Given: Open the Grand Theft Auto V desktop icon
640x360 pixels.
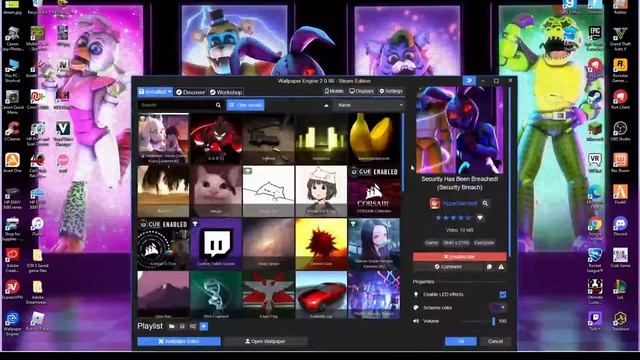Looking at the screenshot, I should click(620, 38).
